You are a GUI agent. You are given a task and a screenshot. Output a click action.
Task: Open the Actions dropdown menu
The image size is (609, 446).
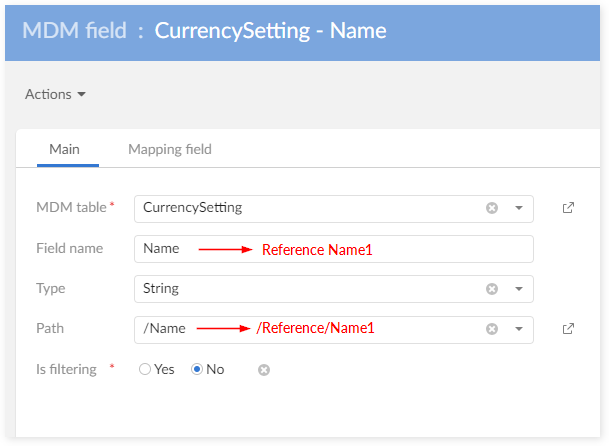coord(55,94)
